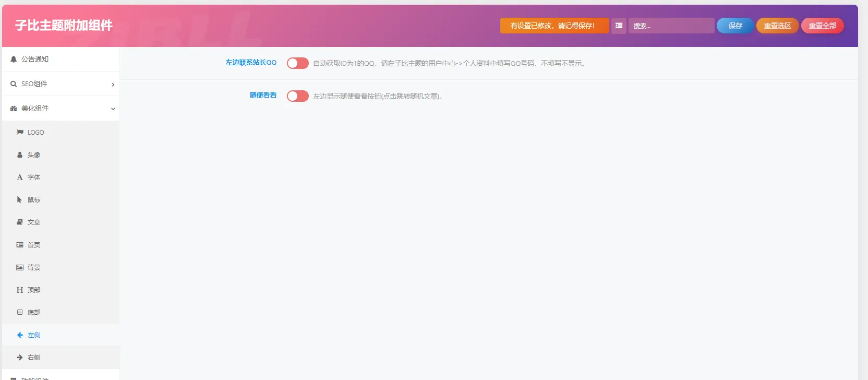The image size is (868, 380).
Task: Click the palette icon beside 美化组件
Action: point(14,109)
